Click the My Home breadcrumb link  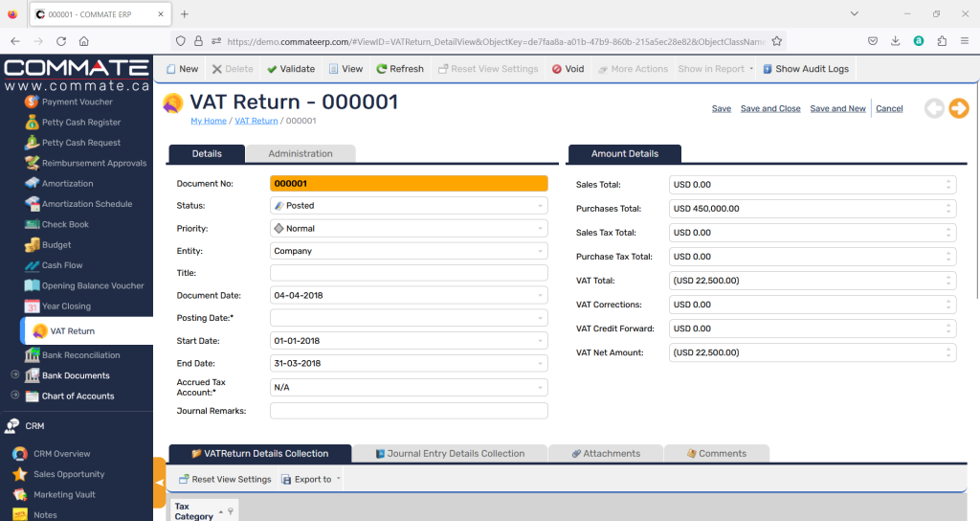coord(208,121)
